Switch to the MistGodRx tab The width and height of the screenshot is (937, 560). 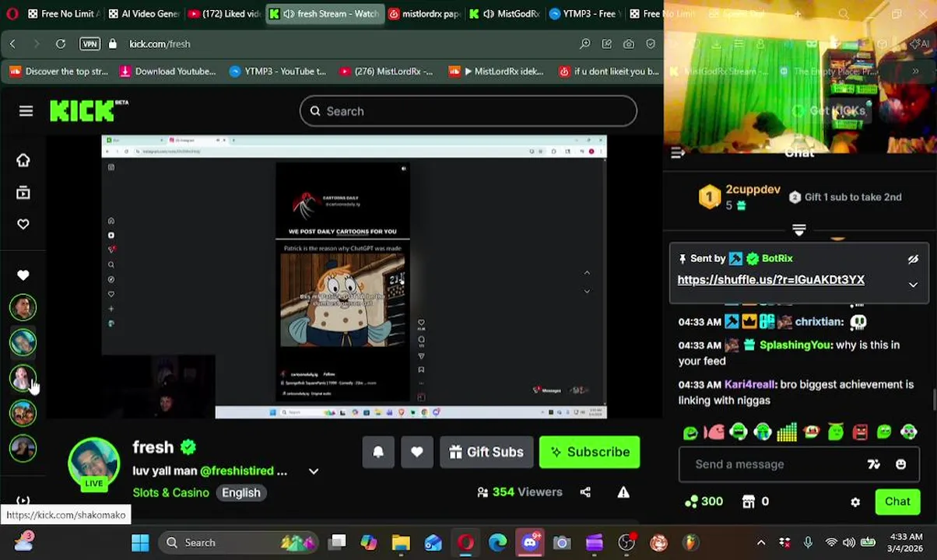505,13
